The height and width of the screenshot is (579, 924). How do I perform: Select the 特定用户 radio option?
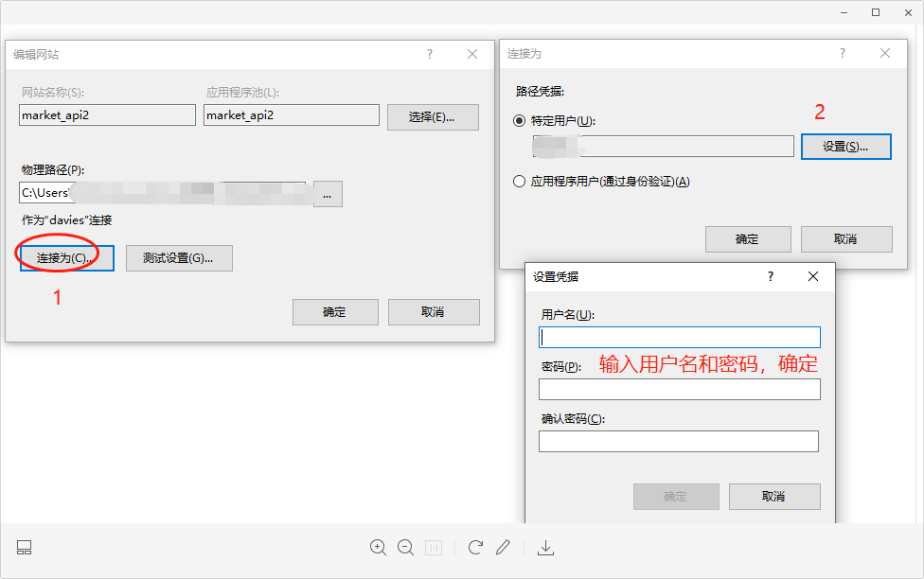point(519,119)
